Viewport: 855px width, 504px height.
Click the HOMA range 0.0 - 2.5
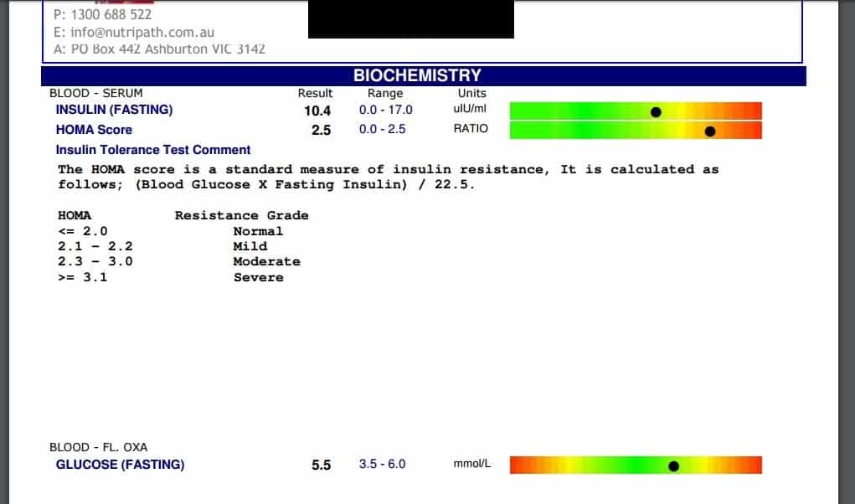coord(382,129)
